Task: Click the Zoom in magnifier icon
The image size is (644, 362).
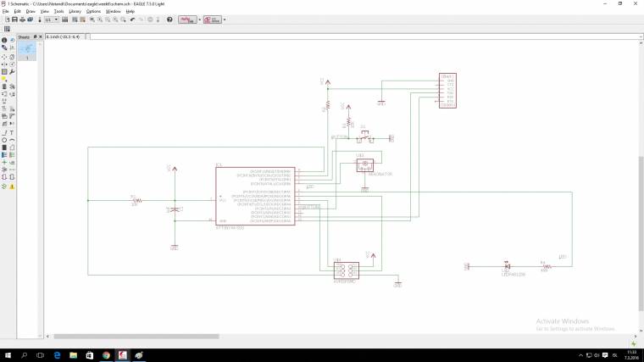Action: [100, 19]
